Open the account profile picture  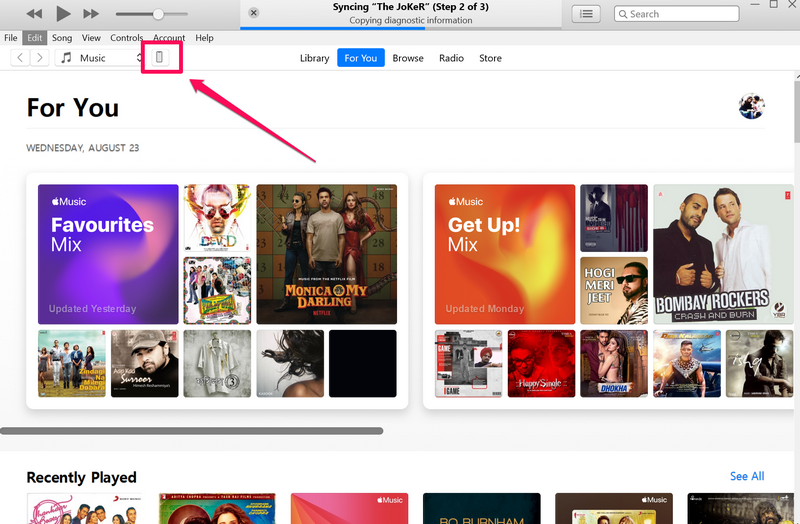751,107
